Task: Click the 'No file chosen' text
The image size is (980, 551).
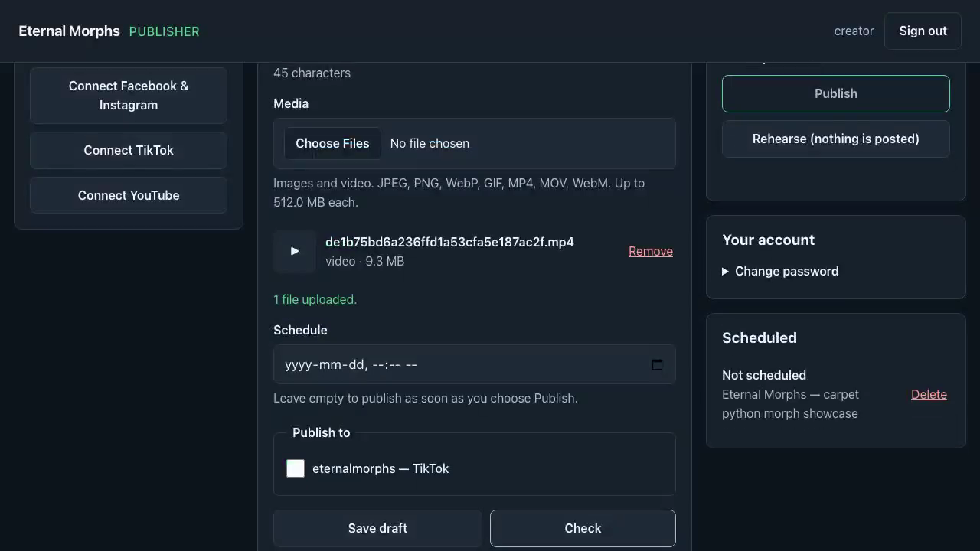Action: [430, 143]
